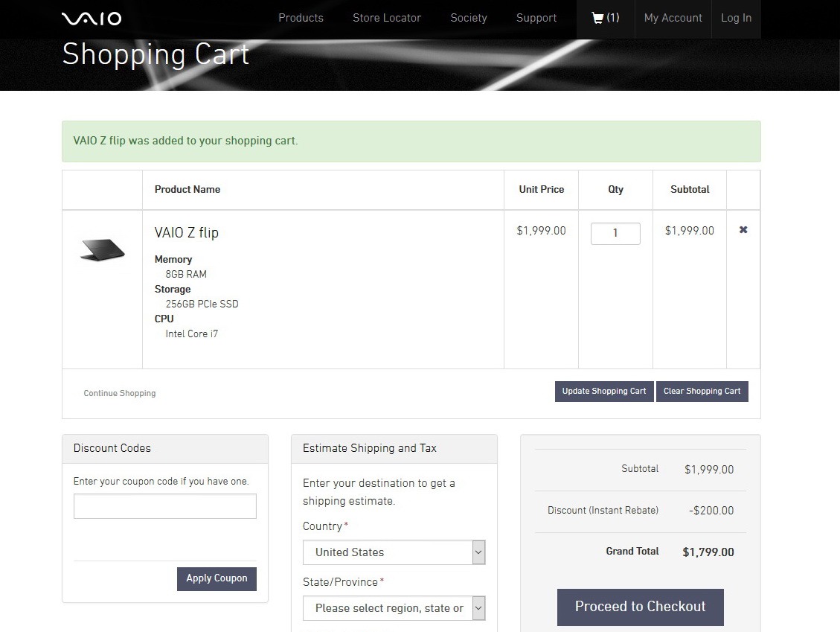Focus the coupon code input field

tap(165, 506)
